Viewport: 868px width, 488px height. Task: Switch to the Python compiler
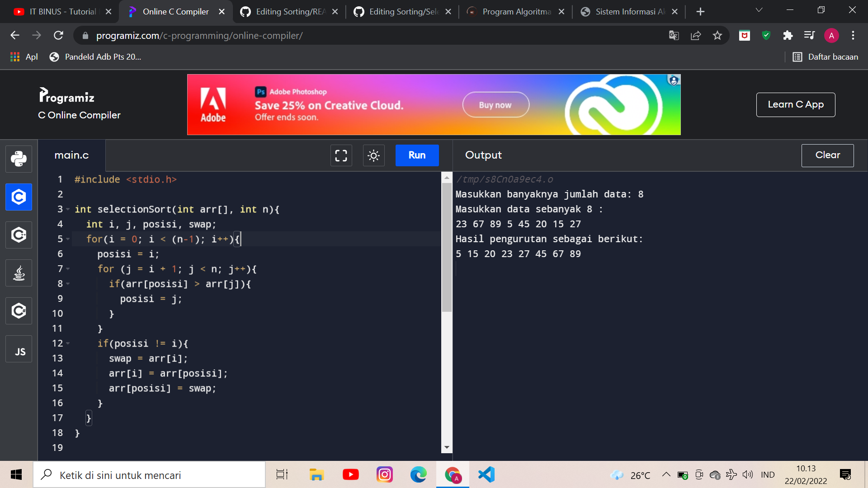(19, 159)
